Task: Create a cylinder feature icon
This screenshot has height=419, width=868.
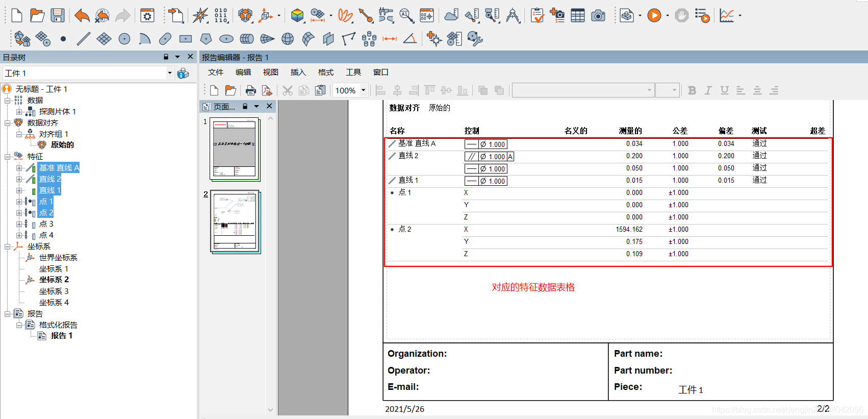Action: tap(247, 39)
